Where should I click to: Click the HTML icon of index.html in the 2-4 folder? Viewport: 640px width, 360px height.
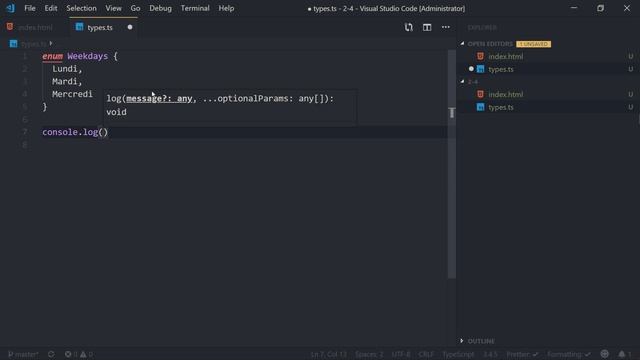(x=480, y=94)
